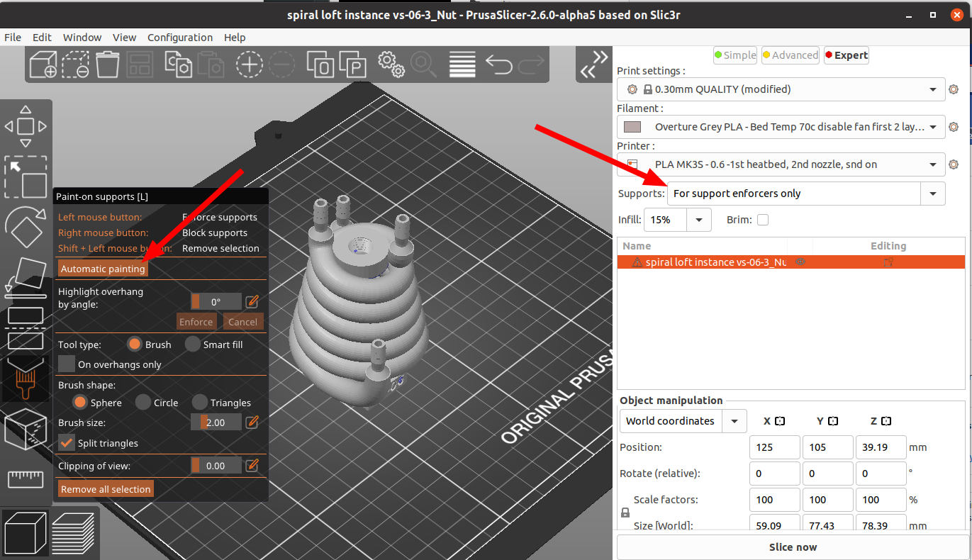The image size is (972, 560).
Task: Click the Add instance plus icon
Action: (249, 65)
